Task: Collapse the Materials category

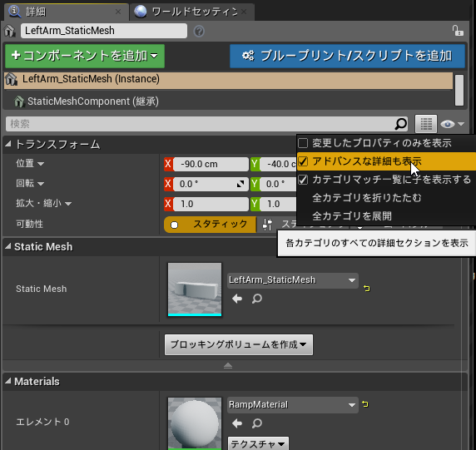Action: pyautogui.click(x=8, y=381)
